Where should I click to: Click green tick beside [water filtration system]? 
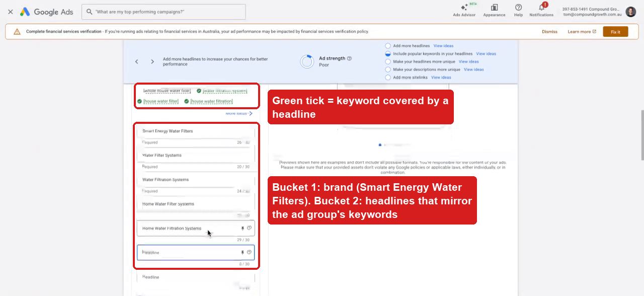click(x=199, y=91)
